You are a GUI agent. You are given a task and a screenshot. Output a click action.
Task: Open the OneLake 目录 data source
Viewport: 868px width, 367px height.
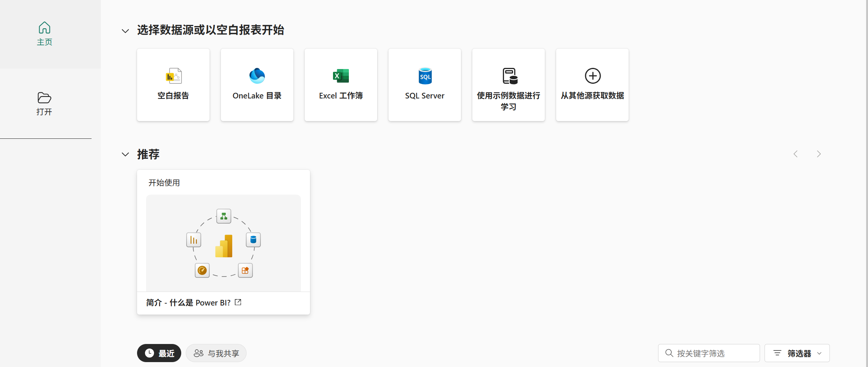[257, 85]
